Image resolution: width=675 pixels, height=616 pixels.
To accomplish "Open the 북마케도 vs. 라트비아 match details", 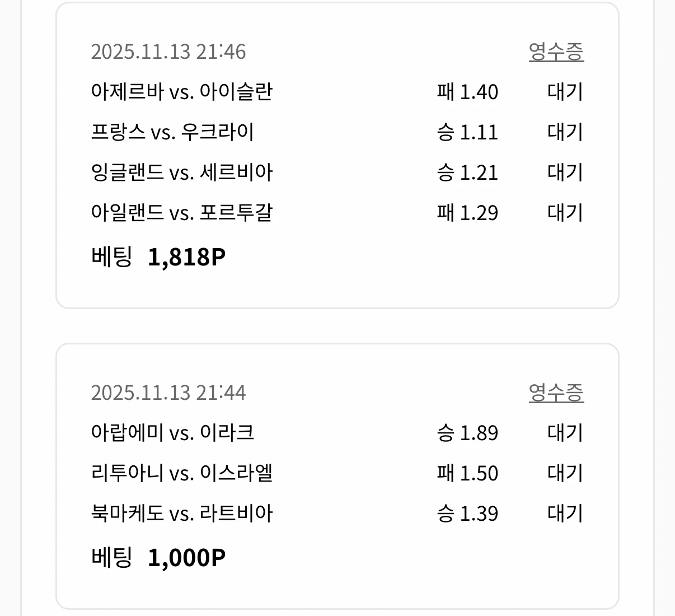I will tap(182, 513).
